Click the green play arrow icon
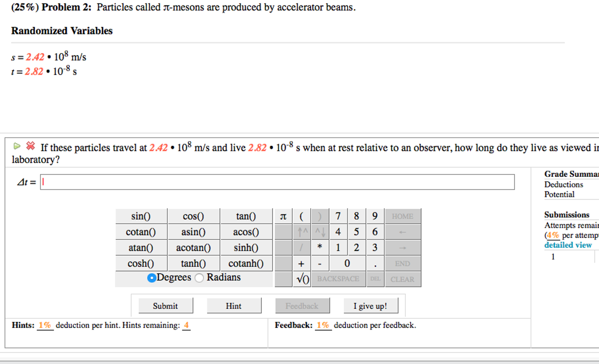Viewport: 599px width, 364px height. click(17, 146)
